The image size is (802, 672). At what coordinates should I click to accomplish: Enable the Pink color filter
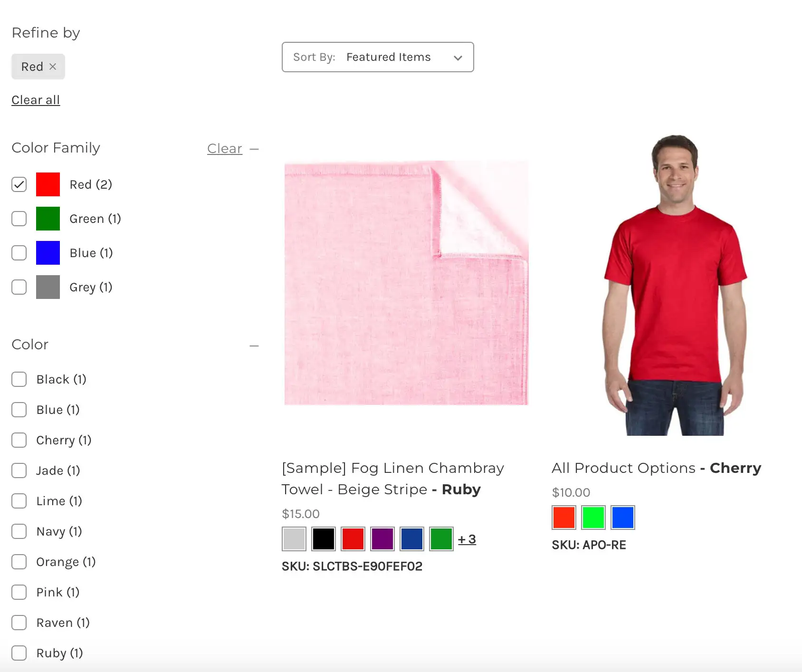point(19,592)
